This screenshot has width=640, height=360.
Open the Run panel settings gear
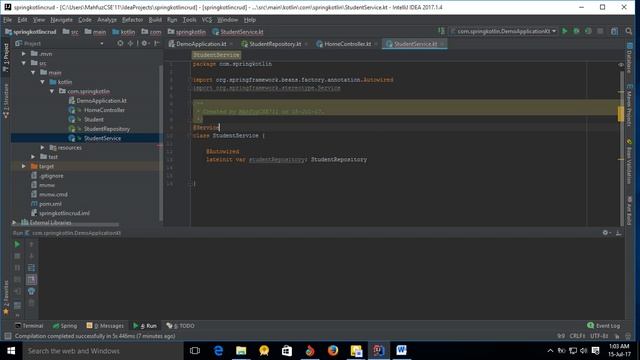click(x=606, y=233)
